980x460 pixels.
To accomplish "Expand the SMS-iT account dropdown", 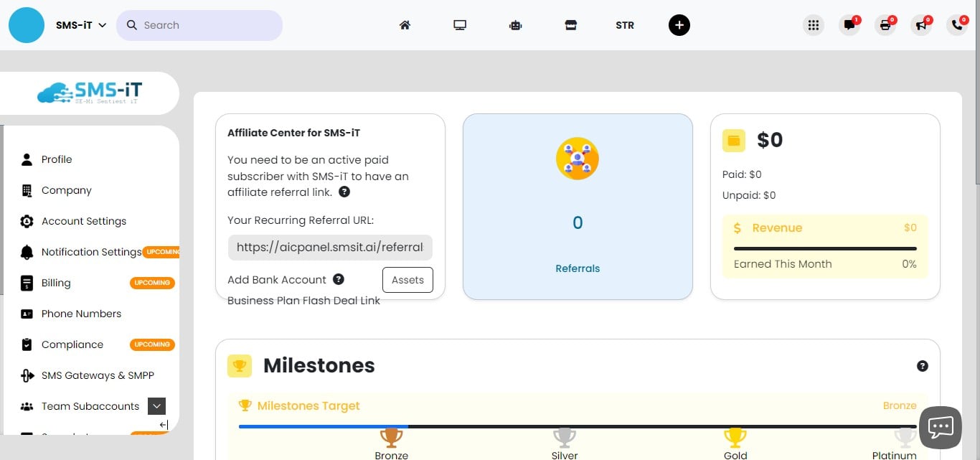I will tap(81, 25).
